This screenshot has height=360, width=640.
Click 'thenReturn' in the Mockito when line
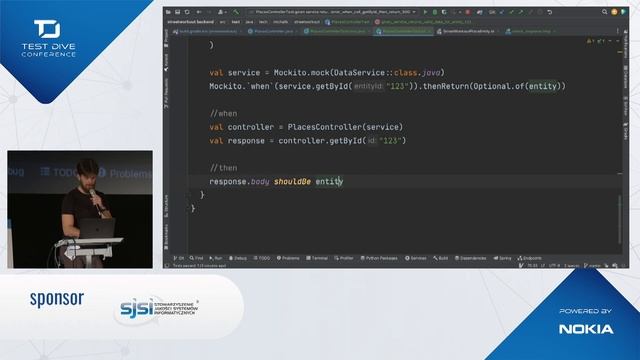[446, 87]
